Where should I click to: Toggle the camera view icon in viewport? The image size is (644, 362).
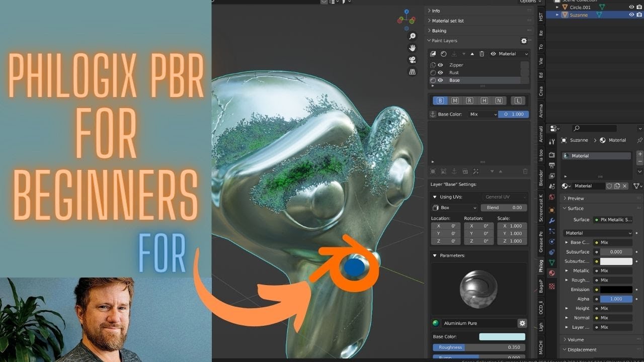[412, 60]
